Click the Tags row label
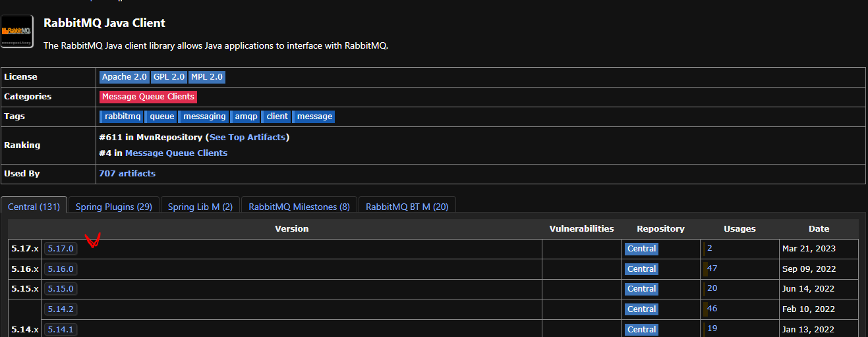868x337 pixels. 14,117
